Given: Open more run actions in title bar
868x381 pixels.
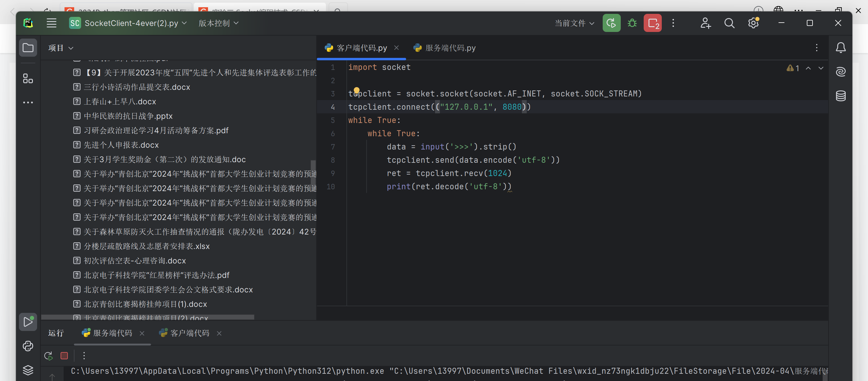Looking at the screenshot, I should pos(673,23).
